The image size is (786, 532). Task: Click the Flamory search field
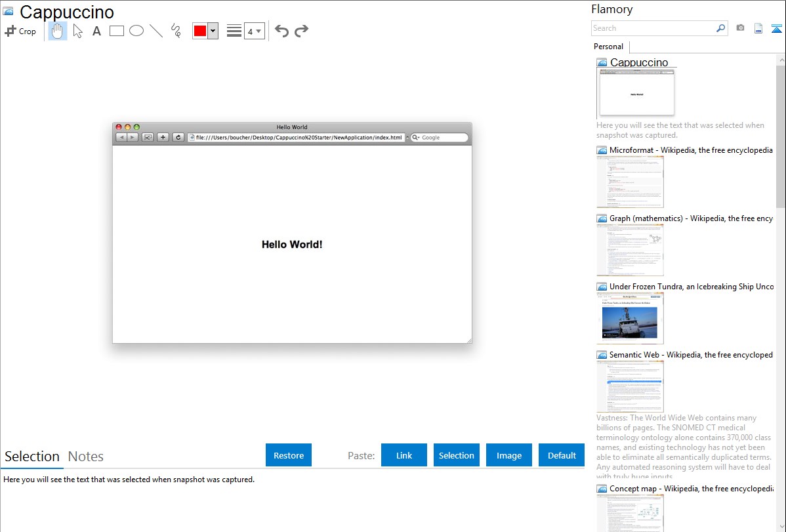click(653, 28)
